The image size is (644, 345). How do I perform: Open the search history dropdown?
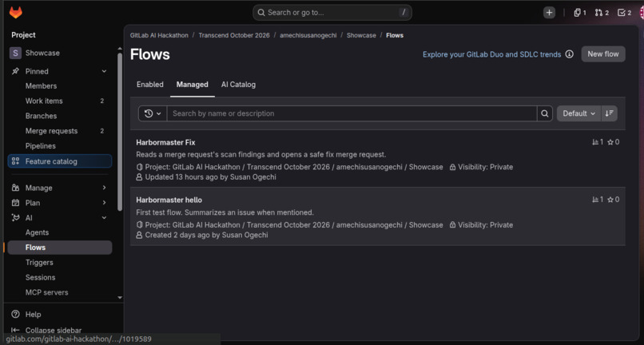click(x=153, y=113)
